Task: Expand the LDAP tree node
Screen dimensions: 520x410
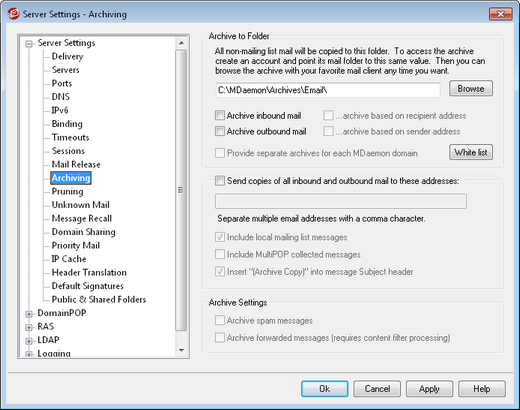Action: coord(29,341)
